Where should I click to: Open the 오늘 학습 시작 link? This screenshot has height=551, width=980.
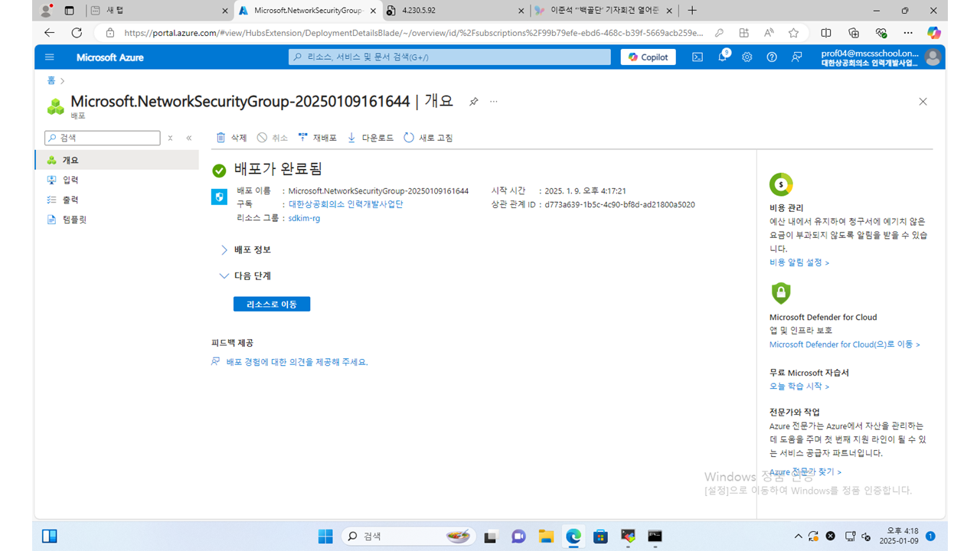799,386
